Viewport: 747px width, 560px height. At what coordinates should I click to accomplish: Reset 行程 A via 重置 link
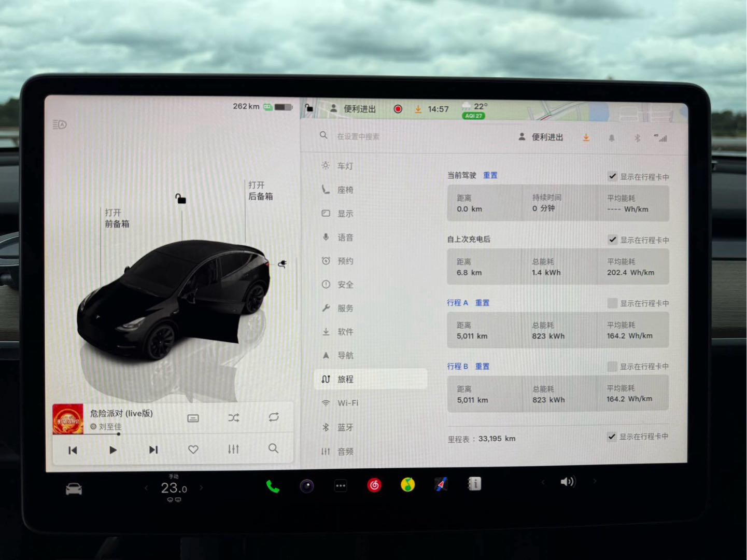pos(482,302)
